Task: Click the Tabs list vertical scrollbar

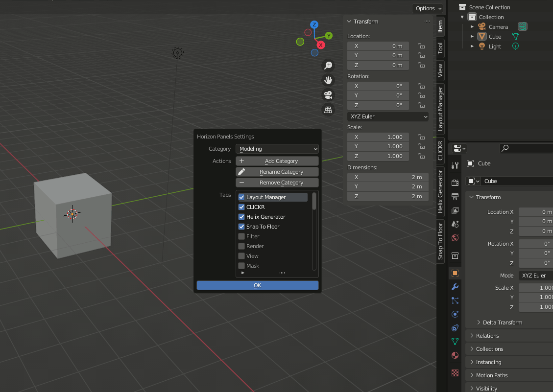Action: (314, 202)
